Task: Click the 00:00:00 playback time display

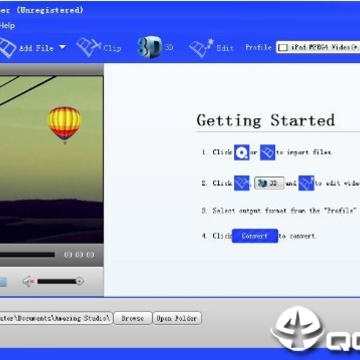Action: coord(79,255)
